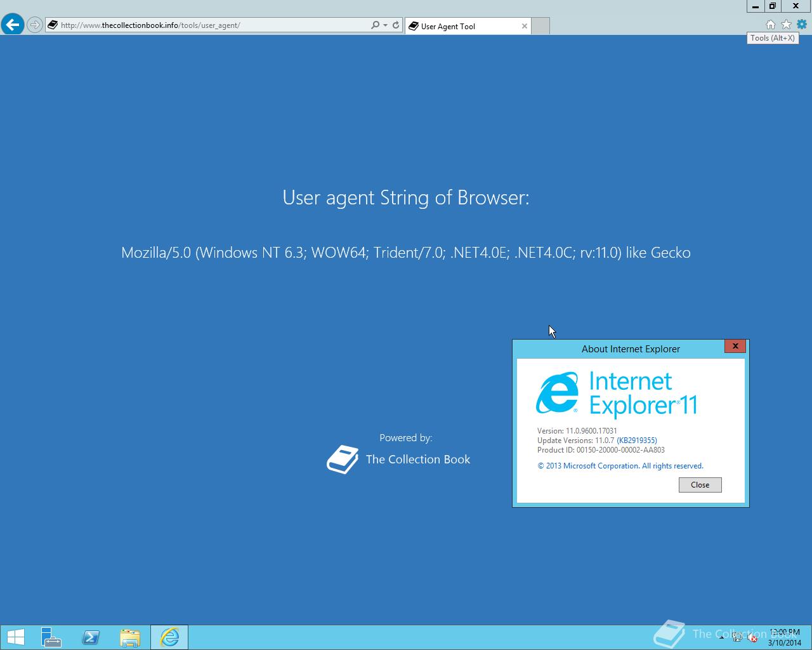Click the user agent string text
Screen dimensions: 812x650
[406, 253]
